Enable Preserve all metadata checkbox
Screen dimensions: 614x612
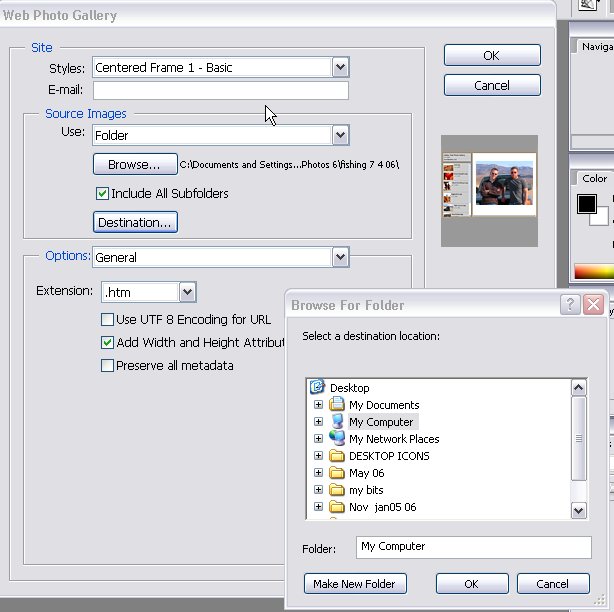click(x=107, y=366)
